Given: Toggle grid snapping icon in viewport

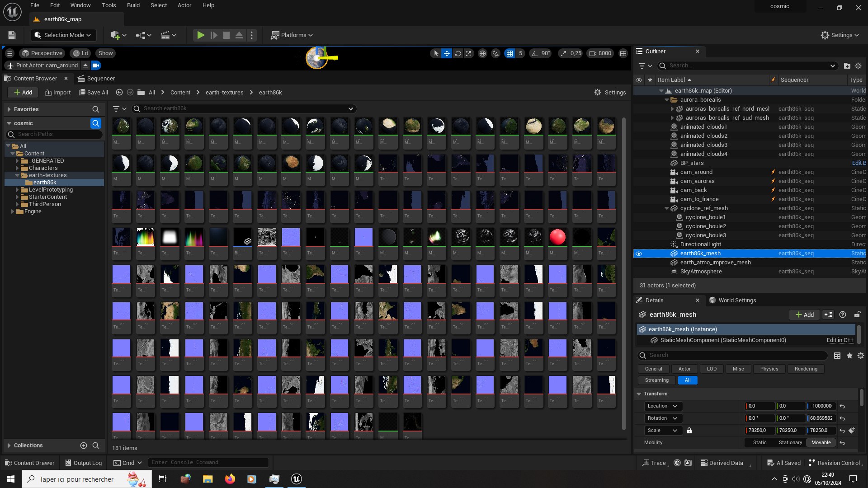Looking at the screenshot, I should [x=509, y=53].
